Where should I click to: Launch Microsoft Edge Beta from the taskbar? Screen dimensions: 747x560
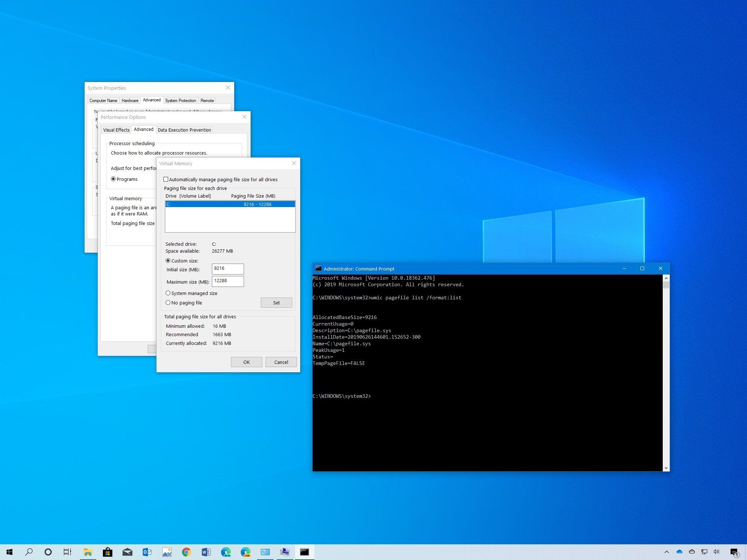(226, 552)
